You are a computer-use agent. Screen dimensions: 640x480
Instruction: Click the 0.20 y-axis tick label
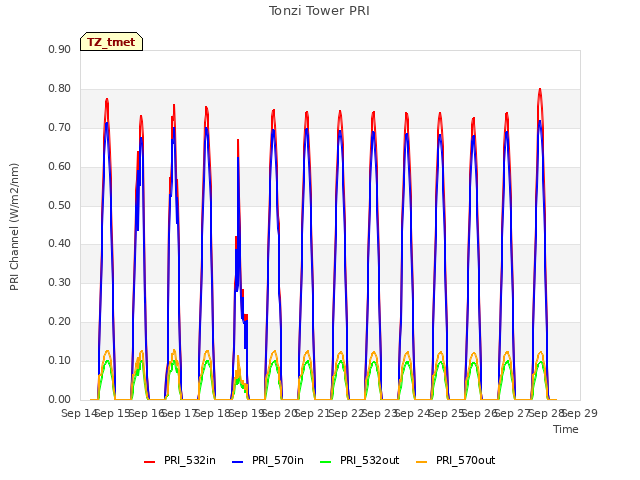(60, 322)
